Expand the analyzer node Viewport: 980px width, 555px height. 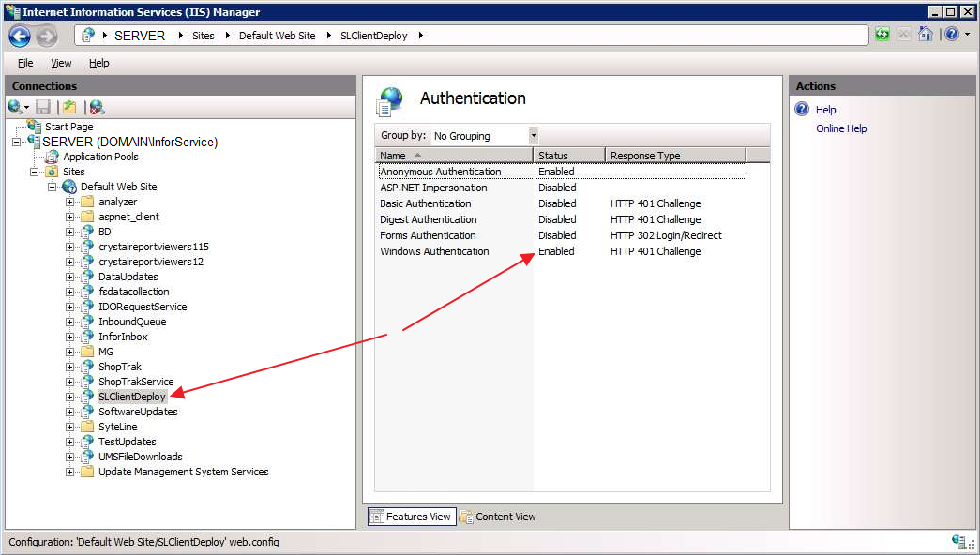coord(70,202)
